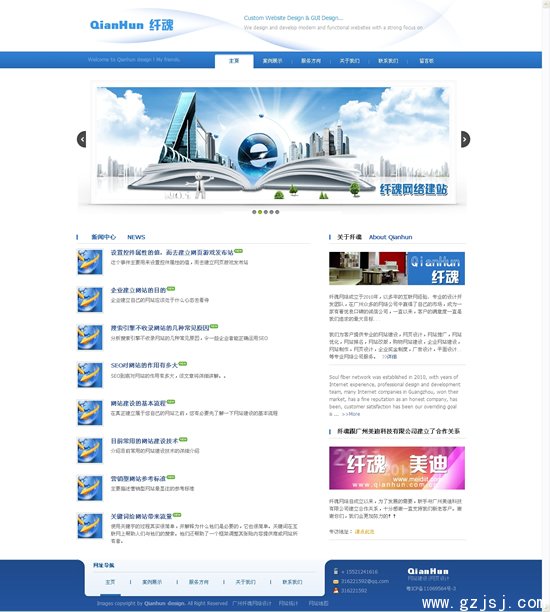Click the white QianHun logo in footer
The height and width of the screenshot is (612, 550).
pos(428,571)
